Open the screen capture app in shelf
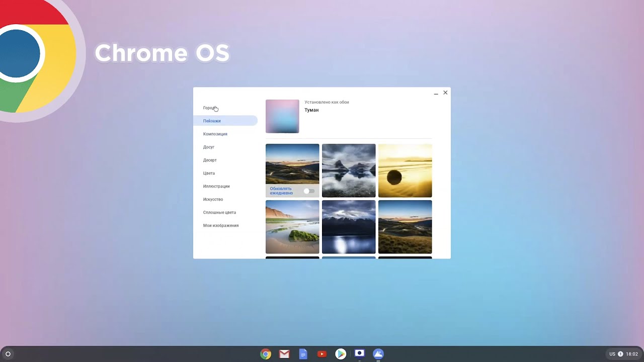 coord(359,353)
